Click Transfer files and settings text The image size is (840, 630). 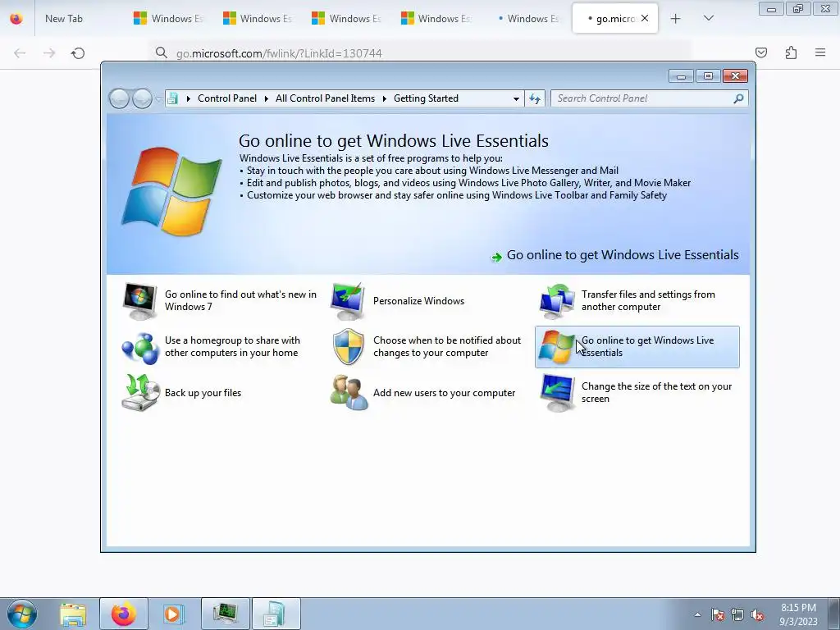point(648,300)
